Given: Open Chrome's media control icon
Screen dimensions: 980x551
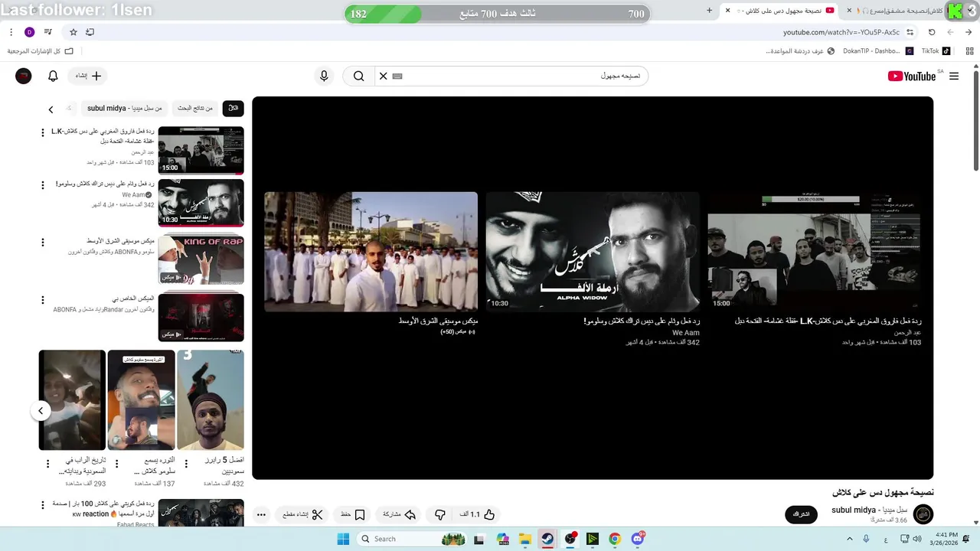Looking at the screenshot, I should click(48, 32).
